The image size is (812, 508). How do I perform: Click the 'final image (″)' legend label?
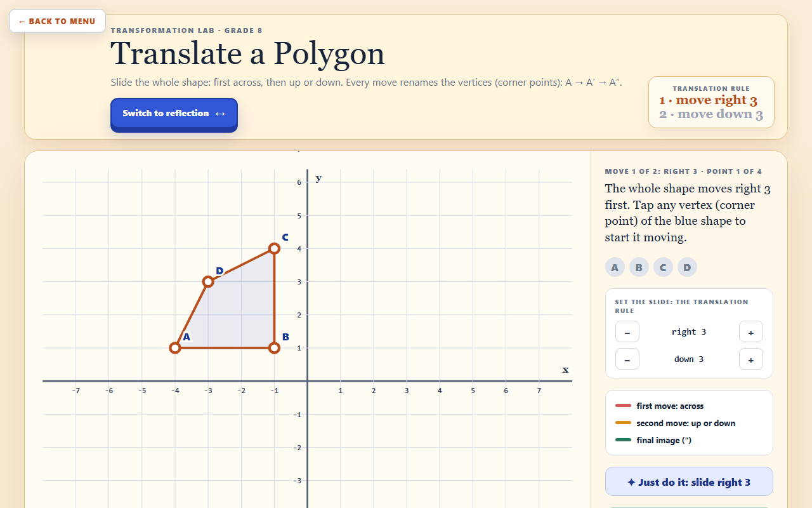[664, 440]
